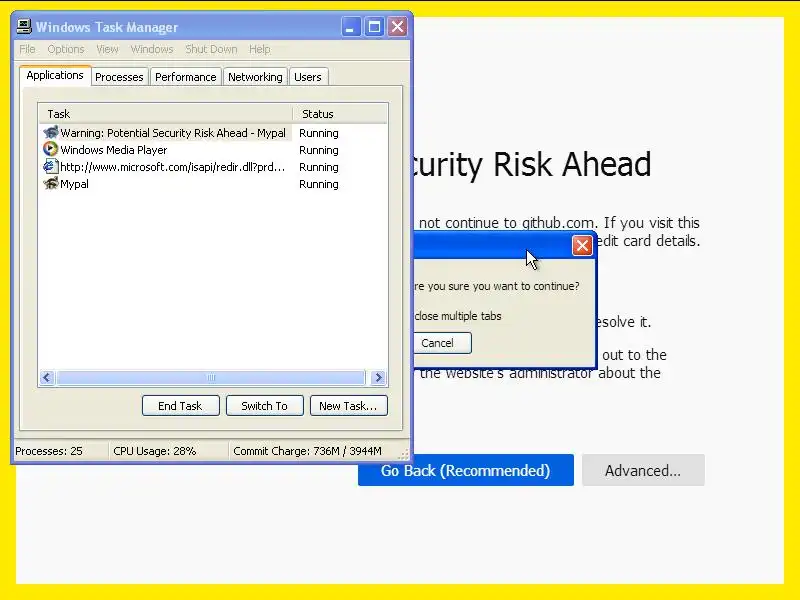Open the Shut Down menu
Viewport: 800px width, 600px height.
[x=211, y=49]
